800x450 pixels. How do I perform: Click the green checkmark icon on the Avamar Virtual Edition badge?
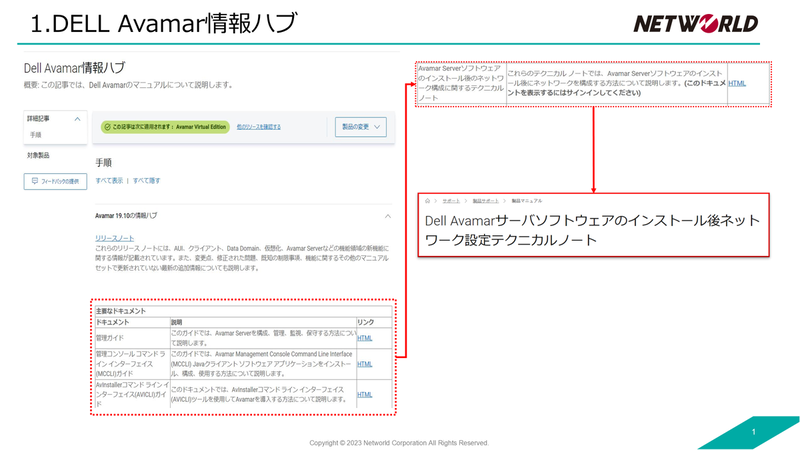click(x=107, y=127)
